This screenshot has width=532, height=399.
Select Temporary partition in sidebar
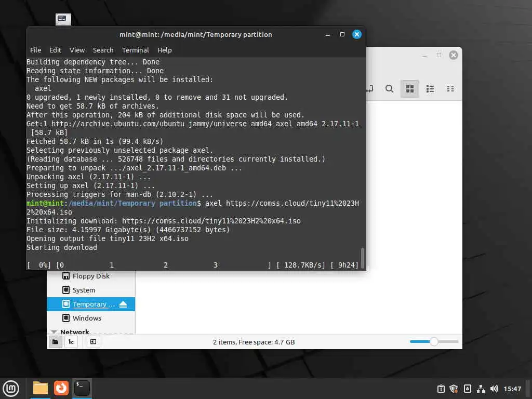click(x=91, y=304)
